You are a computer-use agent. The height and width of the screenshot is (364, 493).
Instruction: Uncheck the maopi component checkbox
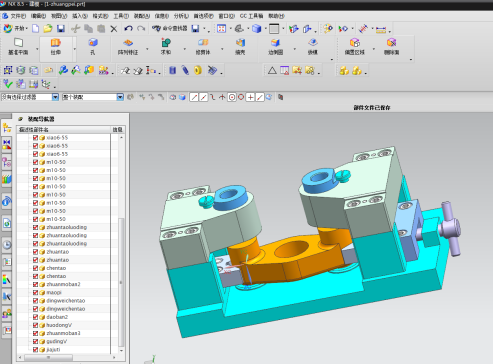click(x=35, y=293)
